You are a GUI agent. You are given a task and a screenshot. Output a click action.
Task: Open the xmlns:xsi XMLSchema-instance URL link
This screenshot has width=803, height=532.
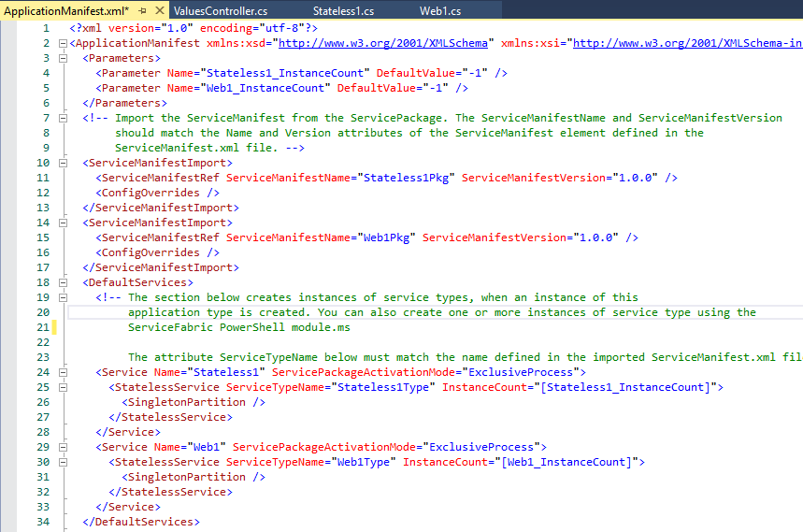click(687, 44)
